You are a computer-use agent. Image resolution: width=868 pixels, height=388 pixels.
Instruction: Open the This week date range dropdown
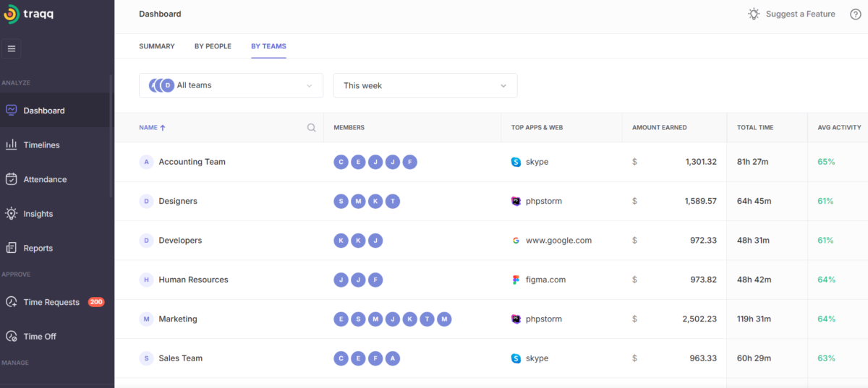click(425, 85)
